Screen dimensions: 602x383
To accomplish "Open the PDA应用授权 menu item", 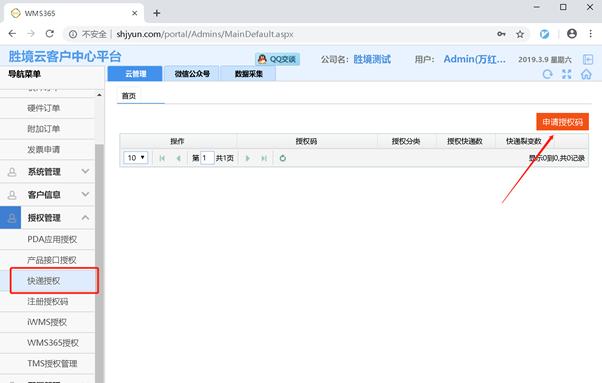I will [x=47, y=239].
